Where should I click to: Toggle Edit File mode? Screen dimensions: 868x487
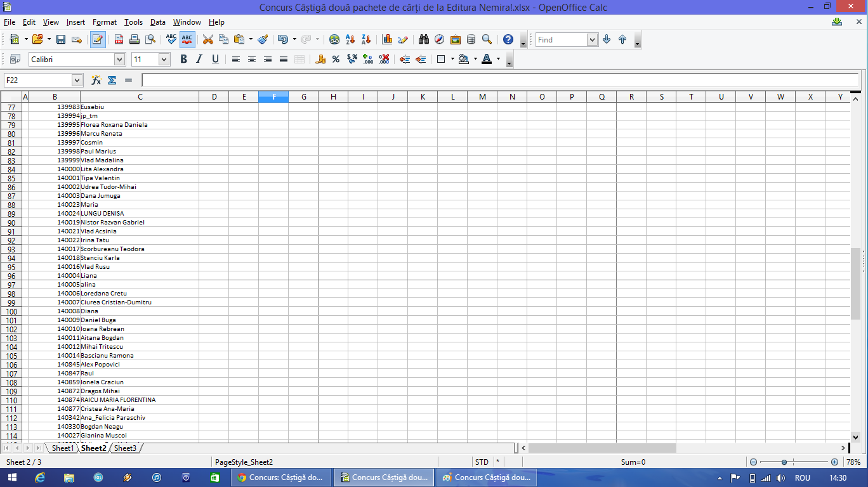pyautogui.click(x=98, y=39)
